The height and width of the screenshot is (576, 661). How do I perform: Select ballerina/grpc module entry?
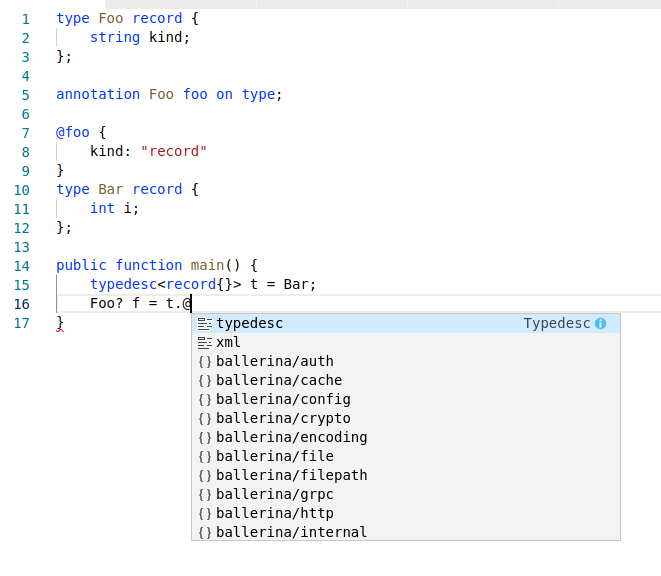(406, 494)
